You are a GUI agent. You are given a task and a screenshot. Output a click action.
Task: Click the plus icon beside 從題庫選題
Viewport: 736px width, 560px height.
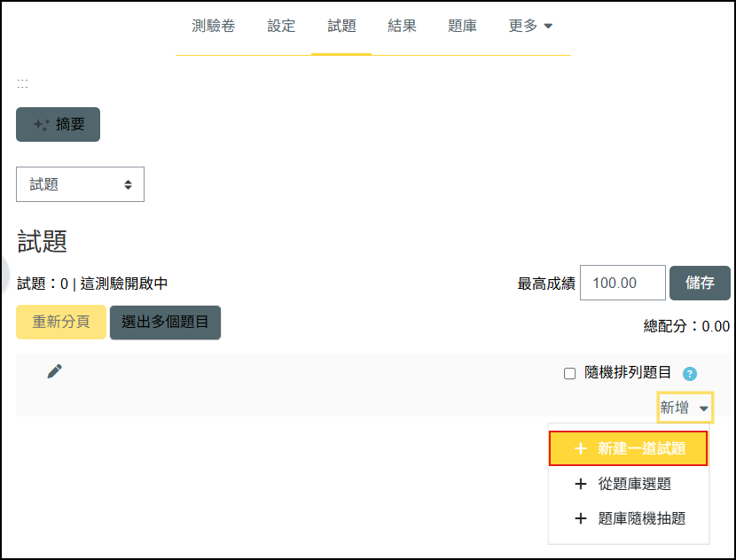[x=581, y=484]
